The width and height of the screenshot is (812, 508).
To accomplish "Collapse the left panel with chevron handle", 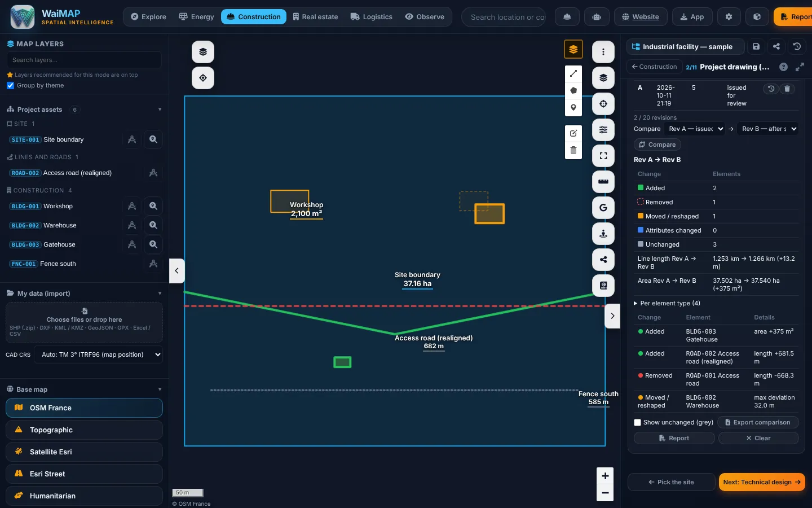I will pos(176,271).
